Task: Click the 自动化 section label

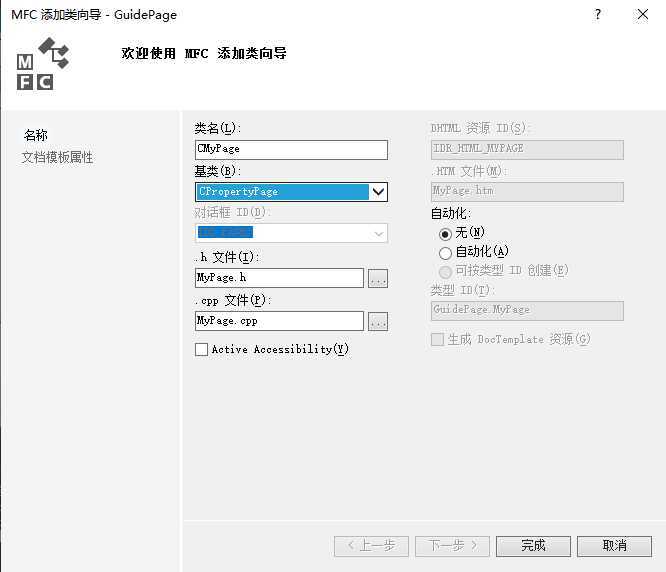Action: [x=451, y=213]
